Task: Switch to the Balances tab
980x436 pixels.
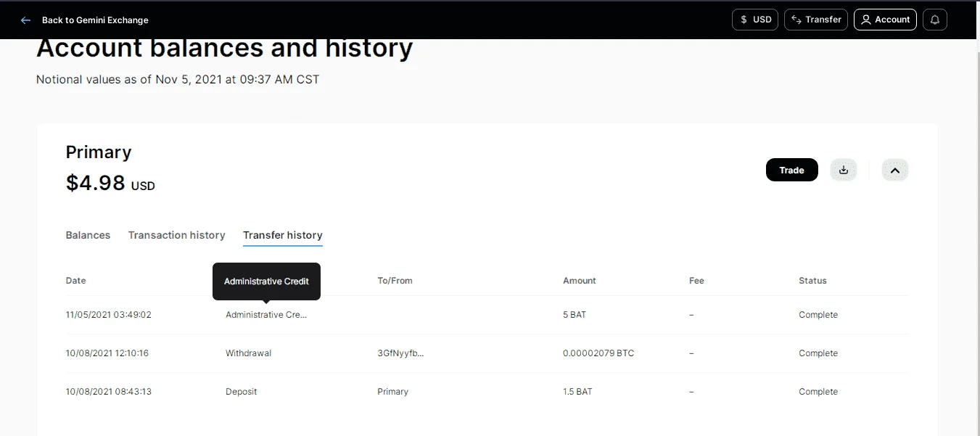Action: tap(88, 235)
